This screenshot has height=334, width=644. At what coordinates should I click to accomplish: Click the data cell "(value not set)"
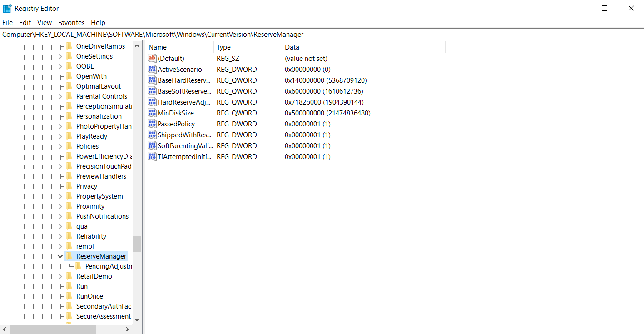(x=306, y=58)
